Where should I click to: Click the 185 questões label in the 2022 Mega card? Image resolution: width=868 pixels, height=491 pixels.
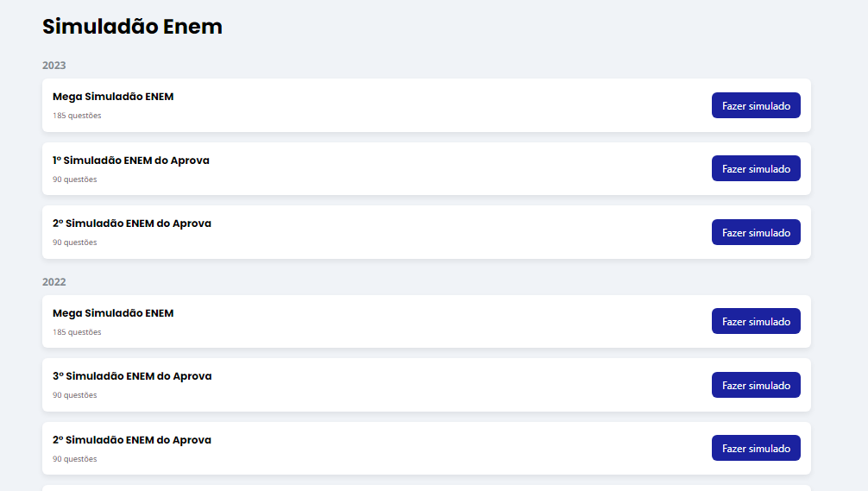click(77, 332)
